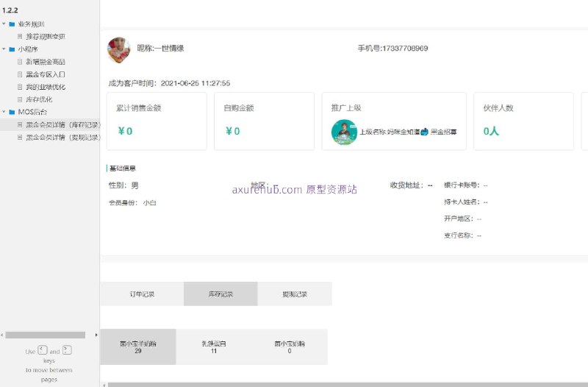Select the 菌小宝奶粉 0 stock tab

tap(290, 347)
